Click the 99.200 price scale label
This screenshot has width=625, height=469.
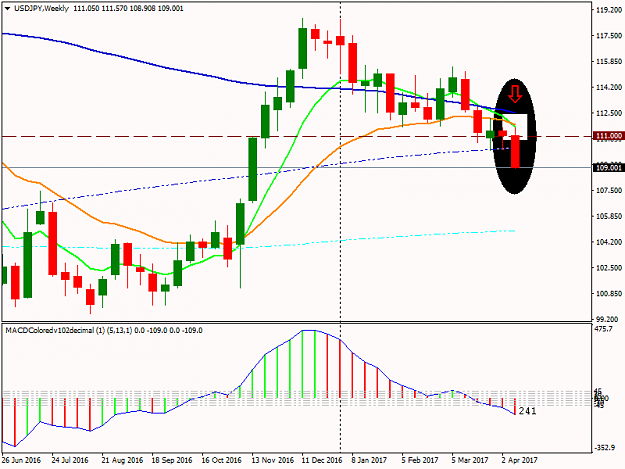(607, 319)
